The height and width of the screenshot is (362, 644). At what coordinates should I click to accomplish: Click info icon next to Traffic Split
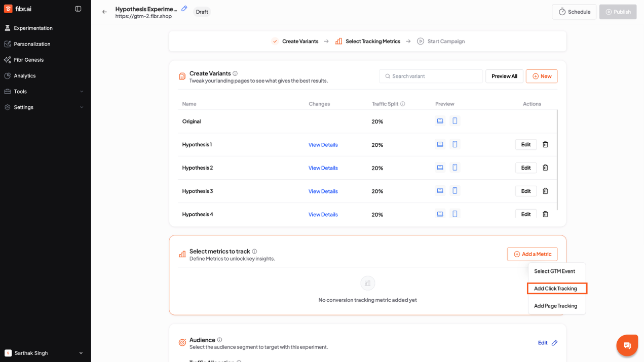pos(403,104)
